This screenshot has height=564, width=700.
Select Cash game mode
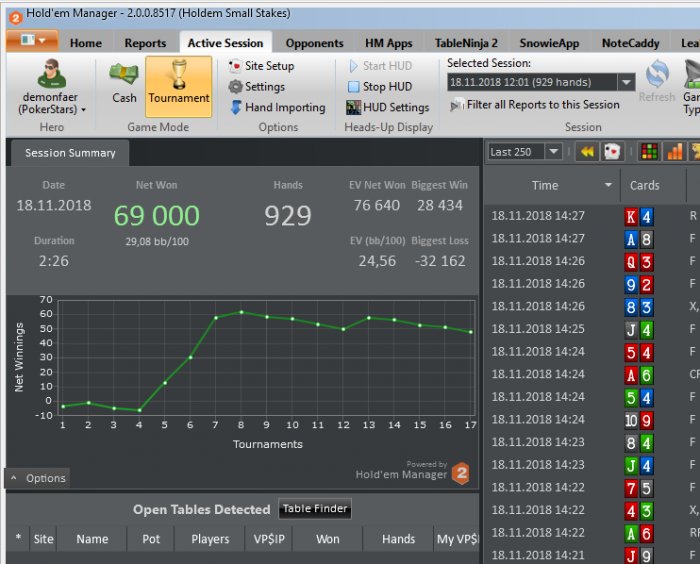point(124,83)
